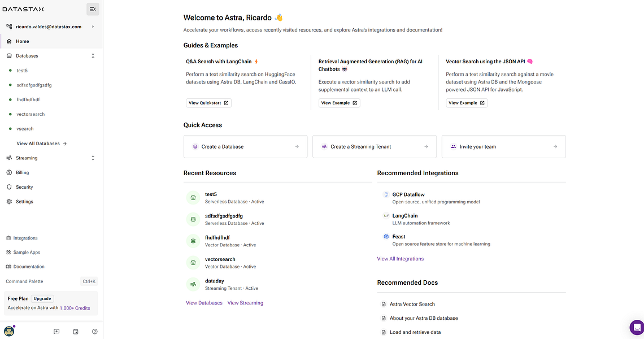Open the Streaming section via its icon

pyautogui.click(x=8, y=158)
